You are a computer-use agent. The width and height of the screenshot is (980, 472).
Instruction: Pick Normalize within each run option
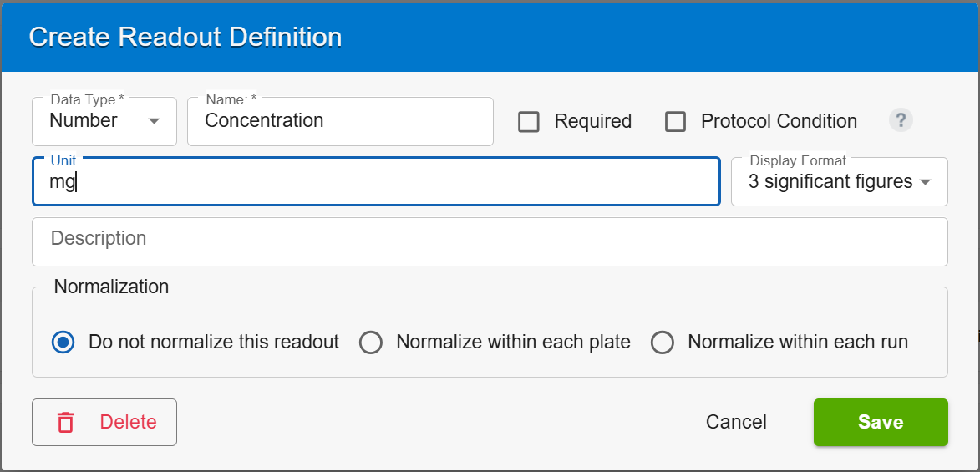pos(663,343)
